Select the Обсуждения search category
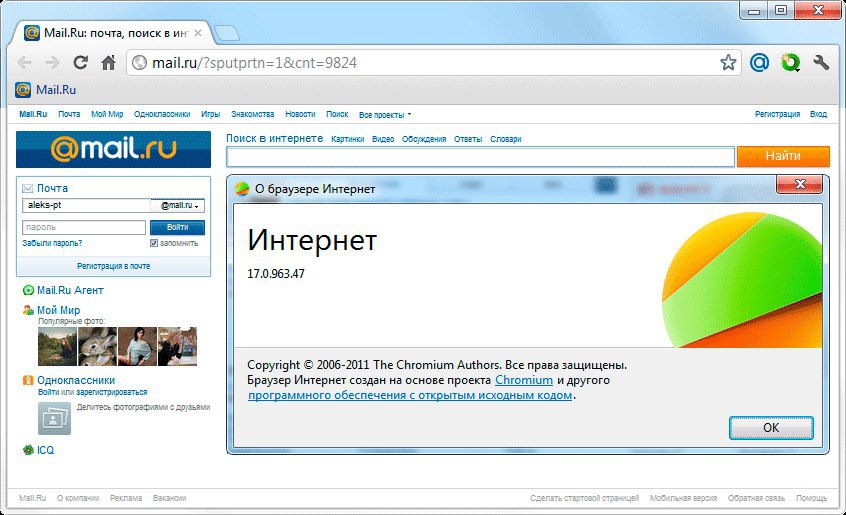846x515 pixels. tap(424, 139)
